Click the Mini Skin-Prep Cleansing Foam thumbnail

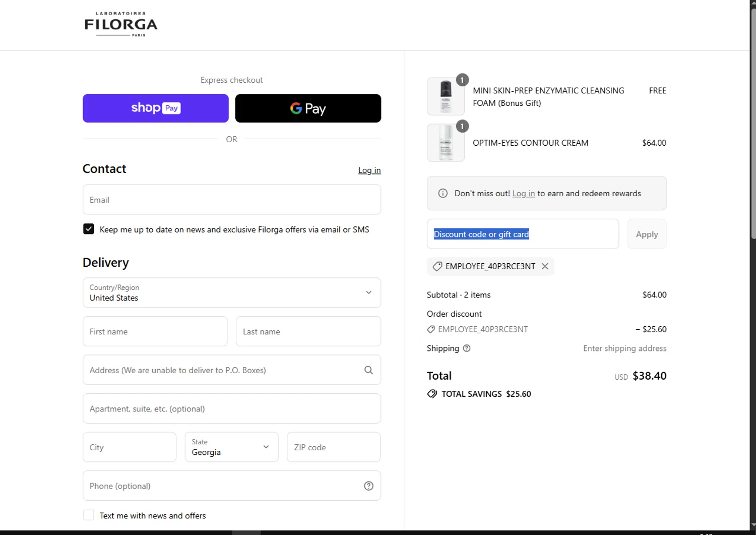click(446, 96)
